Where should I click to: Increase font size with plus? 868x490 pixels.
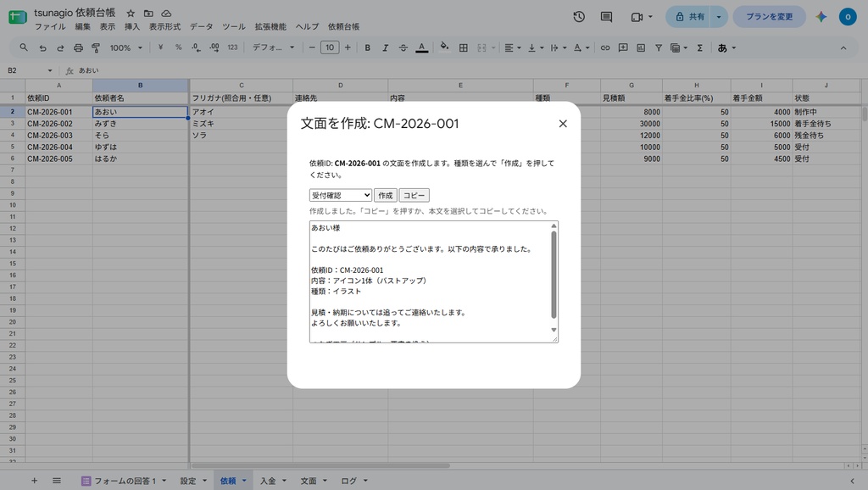[x=348, y=47]
